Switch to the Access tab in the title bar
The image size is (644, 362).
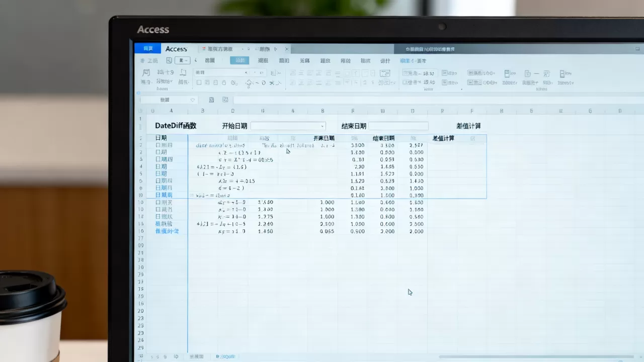(176, 49)
